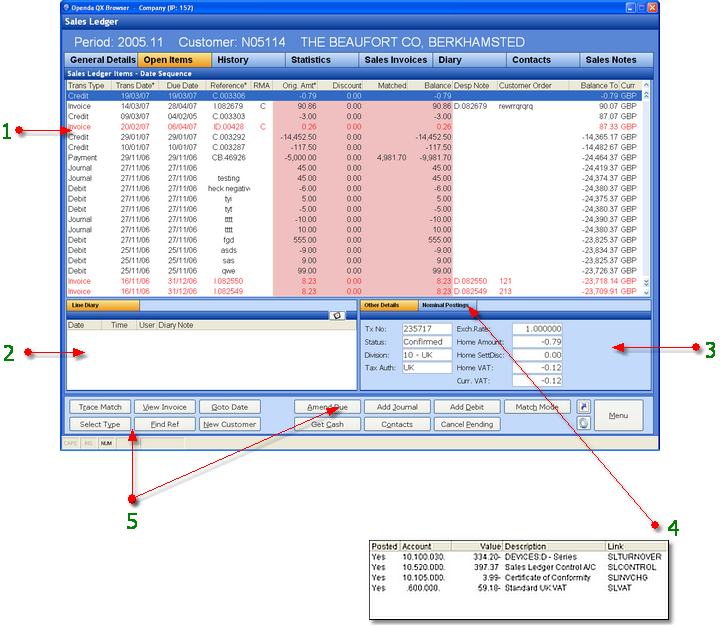This screenshot has height=627, width=720.
Task: Click the Division field showing 10 - UK
Action: (427, 355)
